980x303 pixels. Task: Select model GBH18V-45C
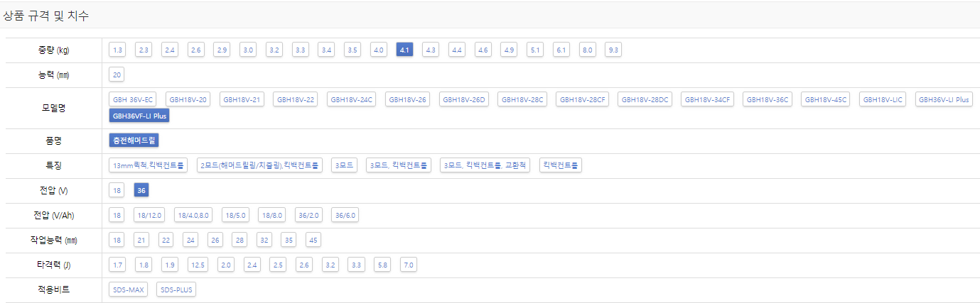(x=826, y=99)
